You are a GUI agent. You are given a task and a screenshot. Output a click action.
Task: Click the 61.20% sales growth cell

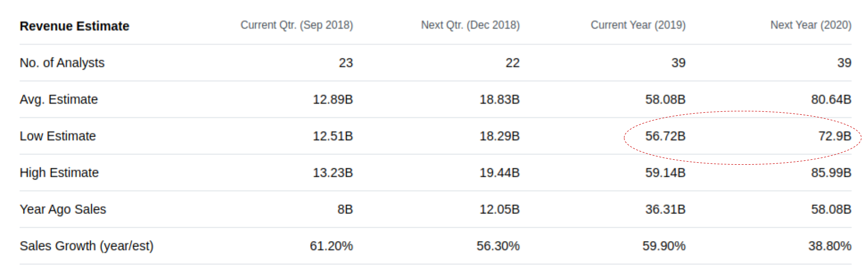[331, 246]
